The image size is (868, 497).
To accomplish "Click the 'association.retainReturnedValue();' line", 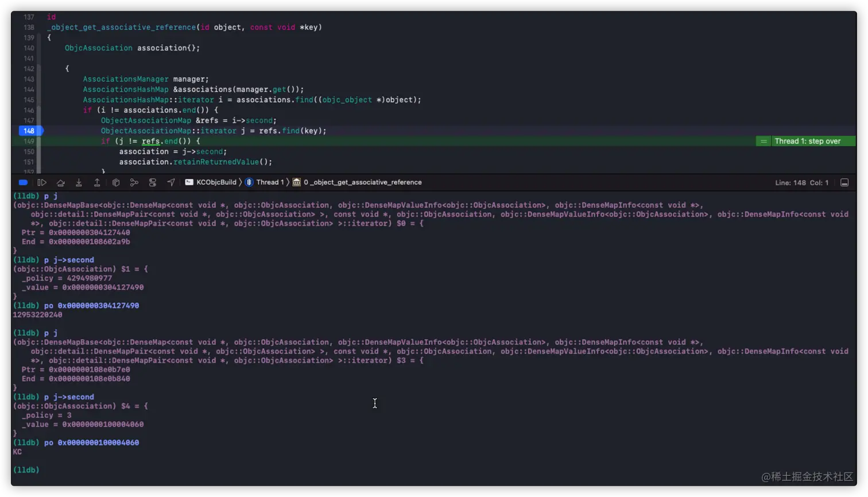I will 196,162.
